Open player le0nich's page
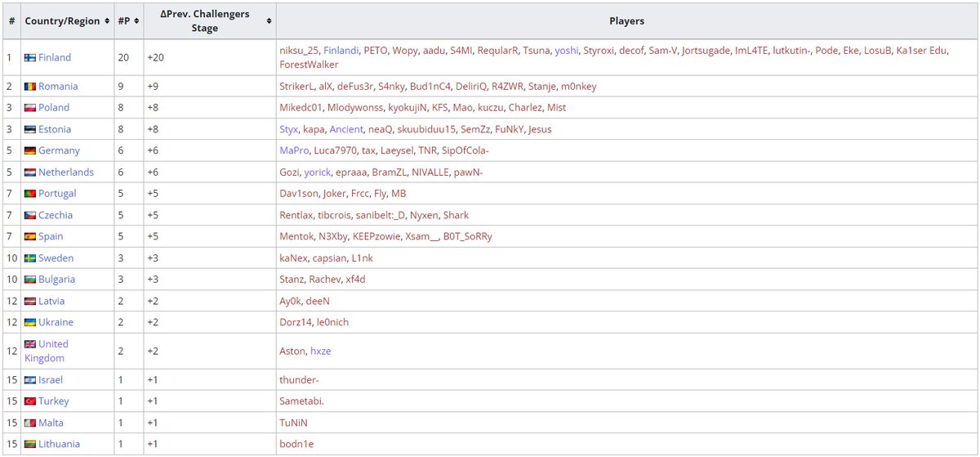Screen dimensions: 980x457 [332, 323]
